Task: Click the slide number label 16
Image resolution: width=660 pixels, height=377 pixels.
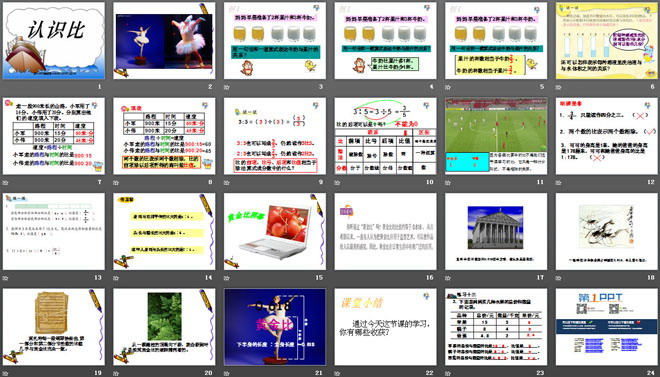Action: [x=430, y=277]
